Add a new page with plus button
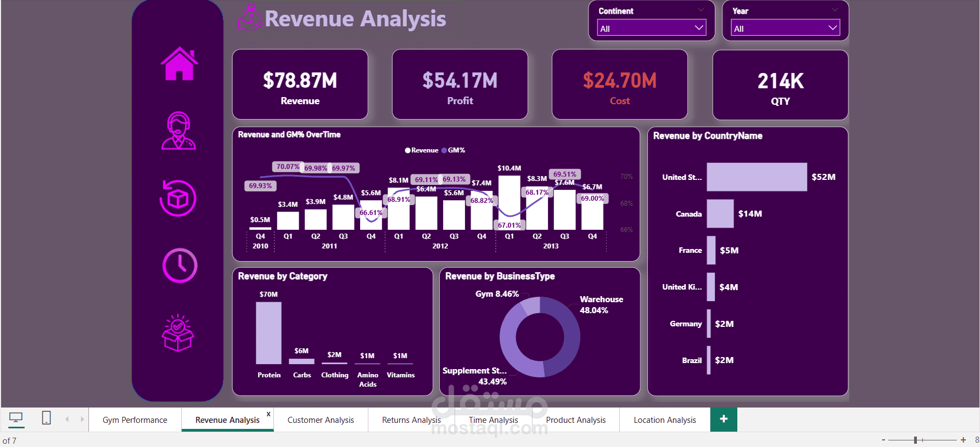Image resolution: width=980 pixels, height=447 pixels. (724, 419)
